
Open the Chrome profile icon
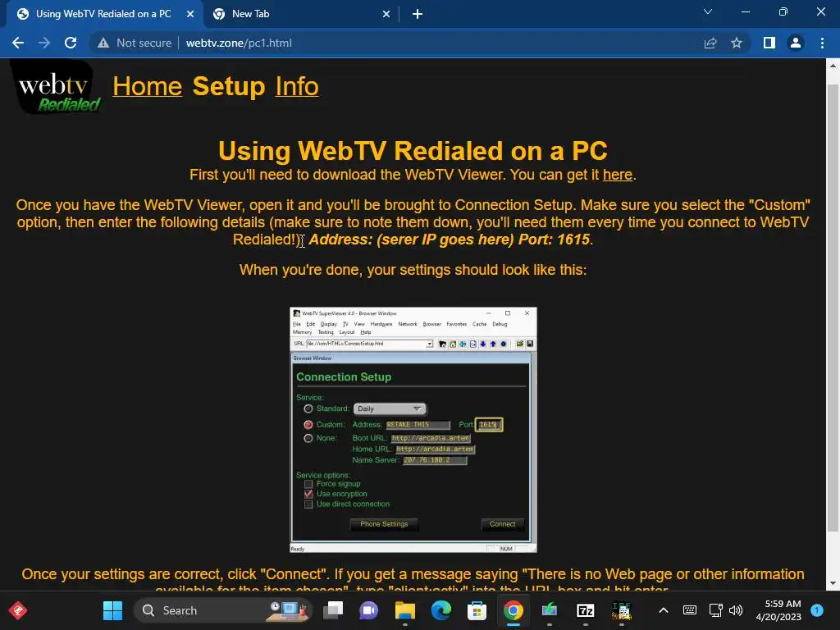pyautogui.click(x=796, y=43)
